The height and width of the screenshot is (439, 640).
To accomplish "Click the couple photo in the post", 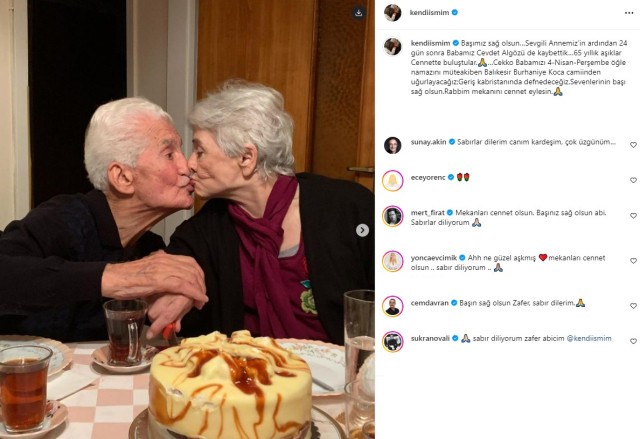I will [187, 220].
